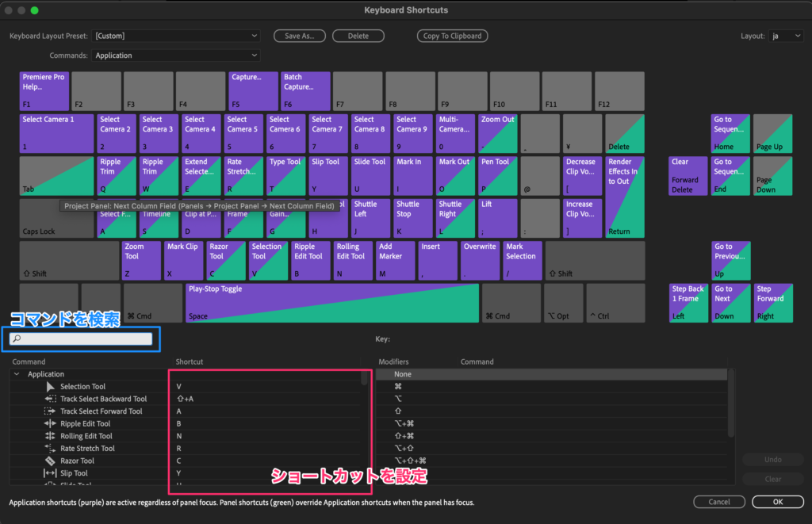Select the Add Marker M key

click(x=396, y=261)
